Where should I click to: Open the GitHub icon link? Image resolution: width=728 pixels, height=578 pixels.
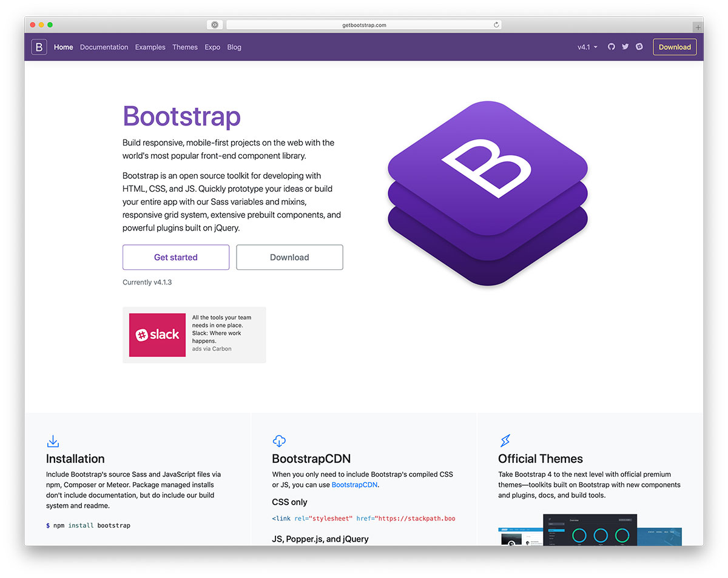click(612, 47)
